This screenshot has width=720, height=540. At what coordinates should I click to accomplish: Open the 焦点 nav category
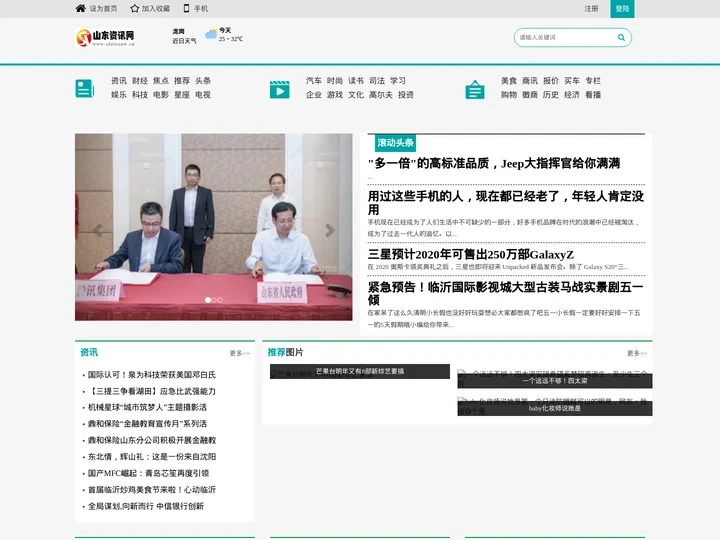(x=161, y=81)
